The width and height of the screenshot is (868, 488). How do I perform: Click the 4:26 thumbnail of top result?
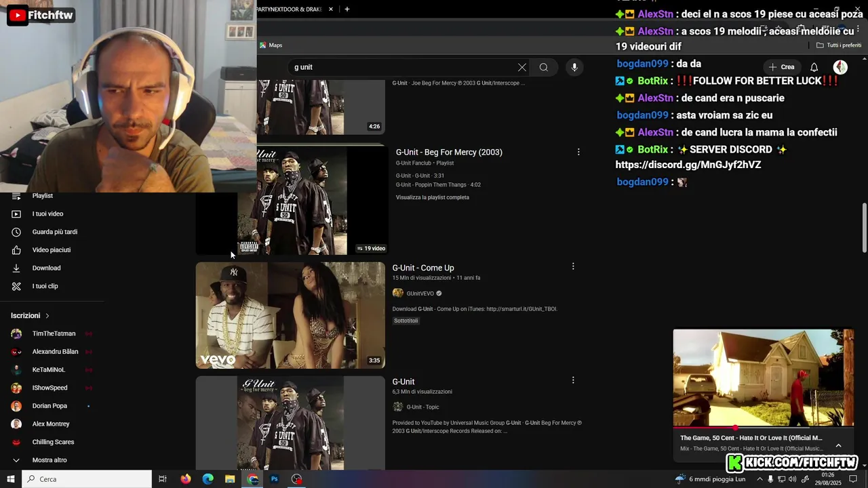pyautogui.click(x=321, y=107)
